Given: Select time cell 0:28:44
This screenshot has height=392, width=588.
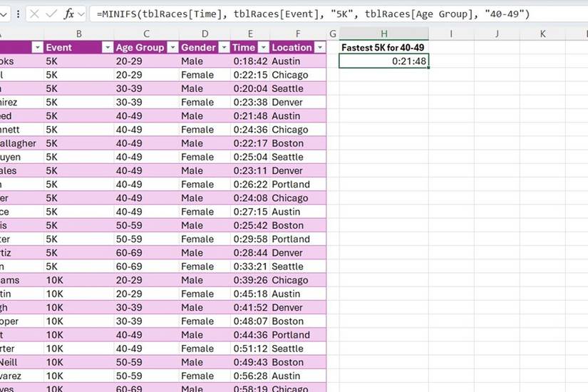Looking at the screenshot, I should click(x=250, y=253).
